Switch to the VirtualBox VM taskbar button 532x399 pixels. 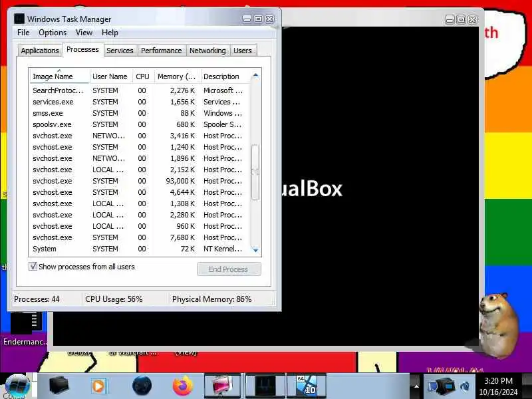tap(307, 386)
